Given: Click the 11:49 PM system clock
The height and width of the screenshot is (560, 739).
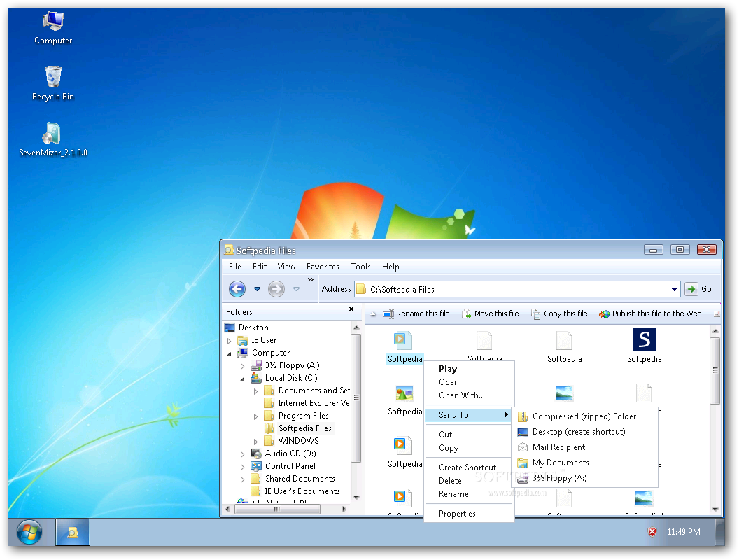Looking at the screenshot, I should tap(684, 532).
